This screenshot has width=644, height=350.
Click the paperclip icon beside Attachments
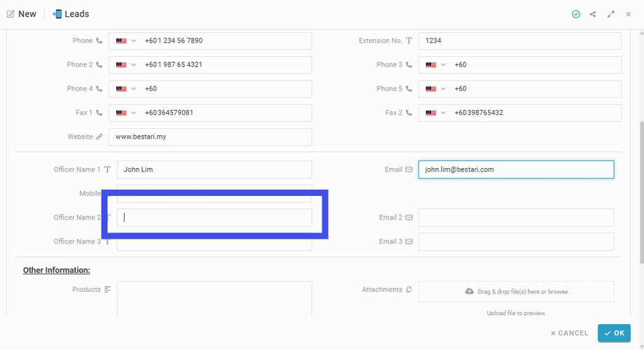409,290
